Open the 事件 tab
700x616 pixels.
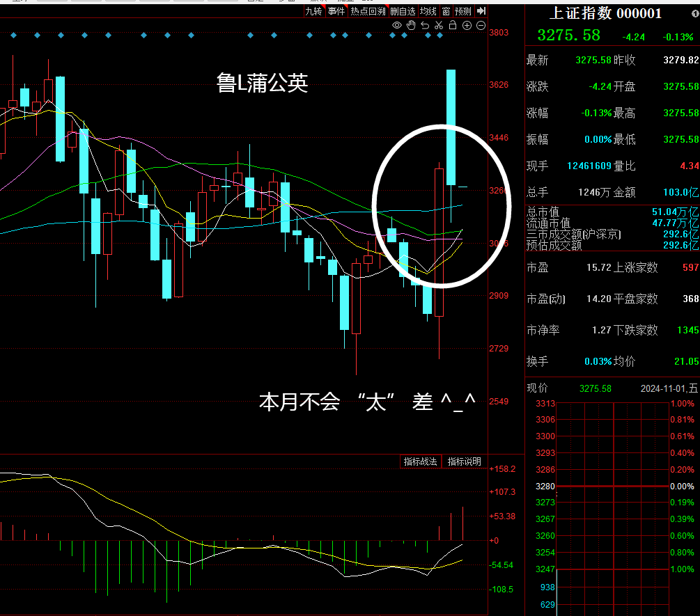point(336,11)
